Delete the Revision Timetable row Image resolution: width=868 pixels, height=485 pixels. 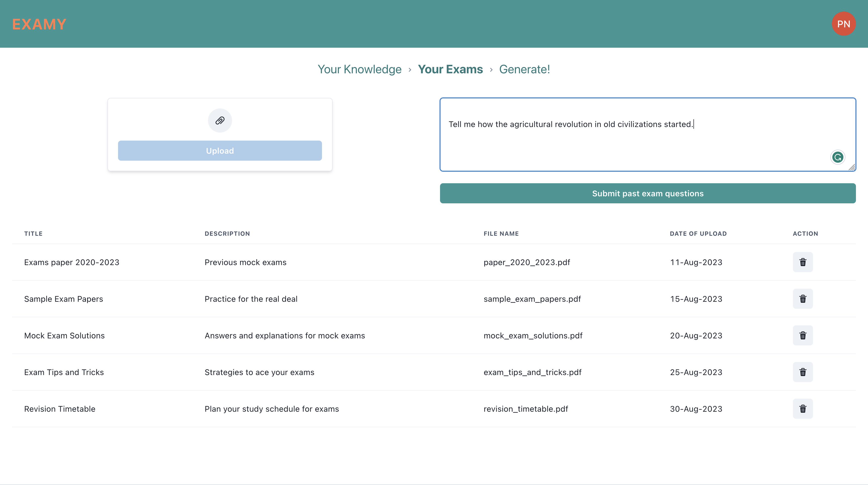(803, 408)
